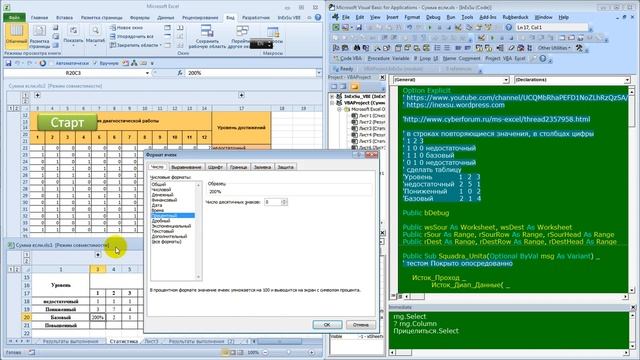
Task: Click the Undo icon in VBA toolbar
Action: [x=409, y=27]
